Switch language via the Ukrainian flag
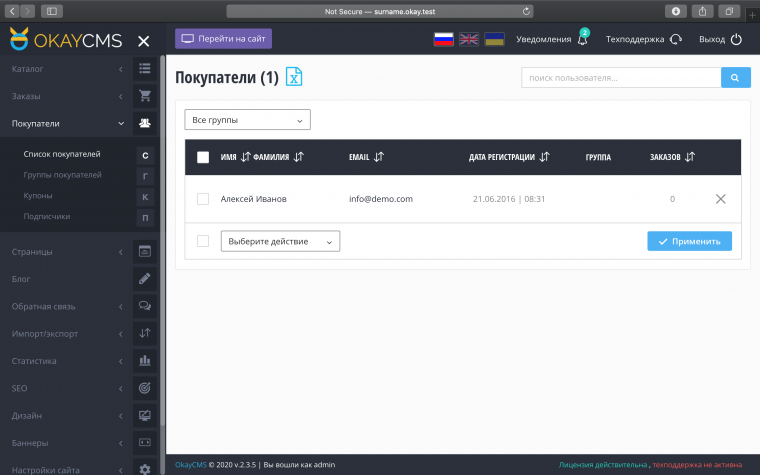 494,39
